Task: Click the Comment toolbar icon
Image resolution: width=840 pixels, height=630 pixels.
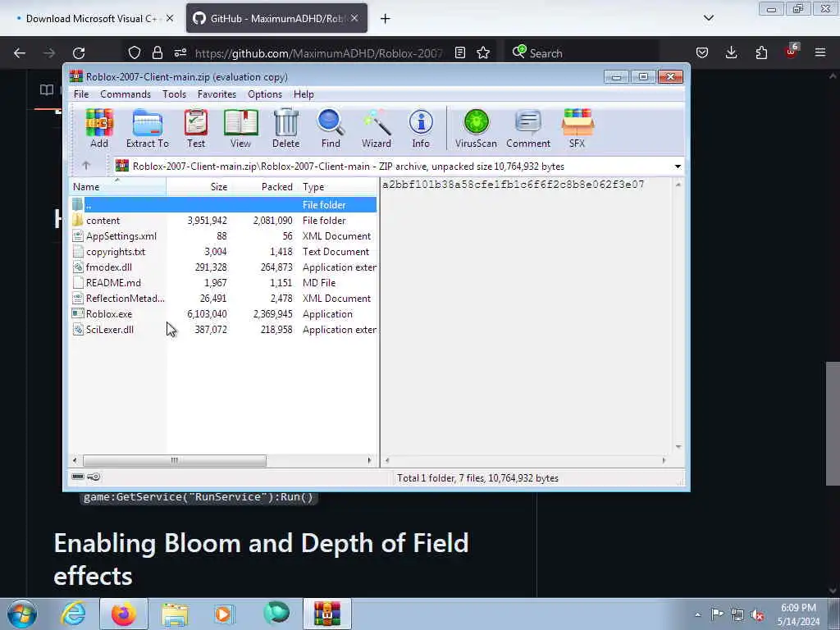Action: pos(528,129)
